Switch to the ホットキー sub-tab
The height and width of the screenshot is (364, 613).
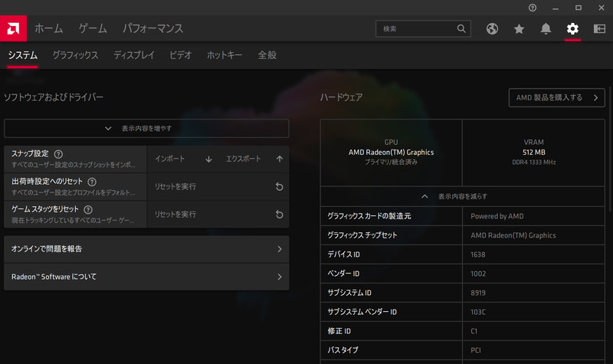pos(225,55)
